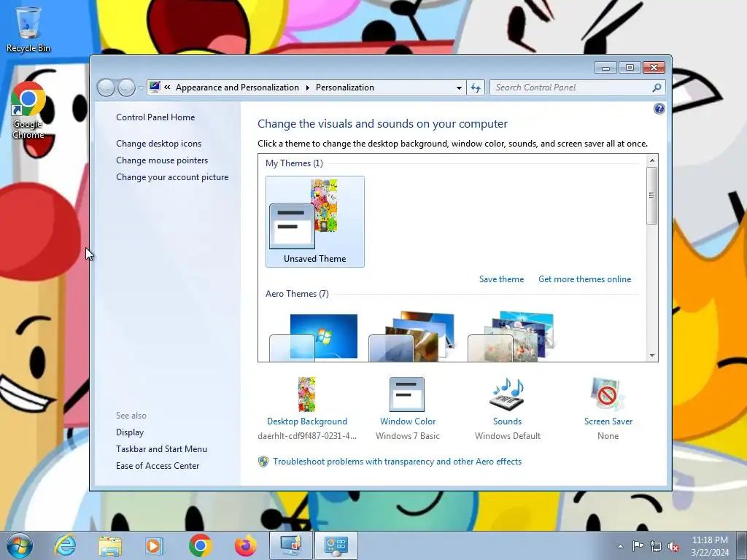The image size is (747, 560).
Task: Click the Sounds label
Action: coord(508,421)
